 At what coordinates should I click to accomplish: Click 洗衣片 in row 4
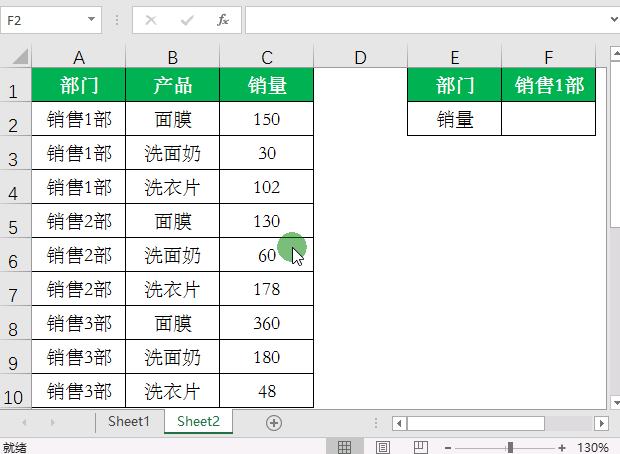click(172, 187)
